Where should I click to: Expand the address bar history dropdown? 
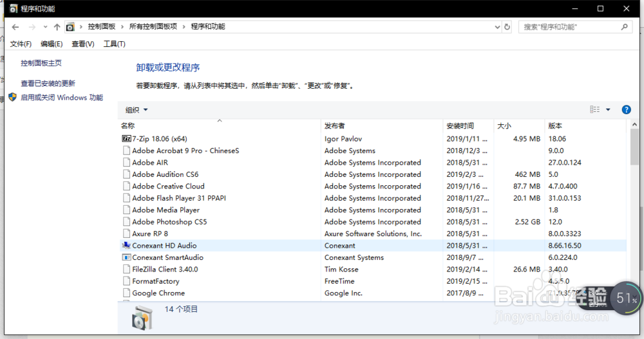pyautogui.click(x=497, y=27)
